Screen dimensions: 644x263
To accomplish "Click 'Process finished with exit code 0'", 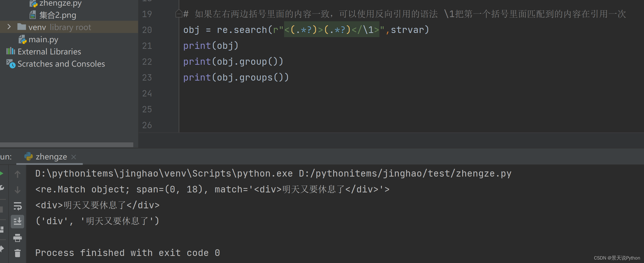I will coord(128,253).
